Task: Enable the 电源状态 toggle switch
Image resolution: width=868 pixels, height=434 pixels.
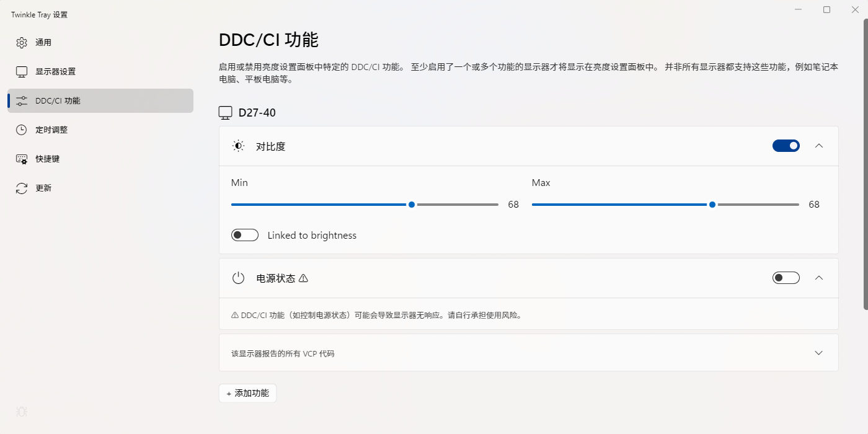Action: click(x=786, y=278)
